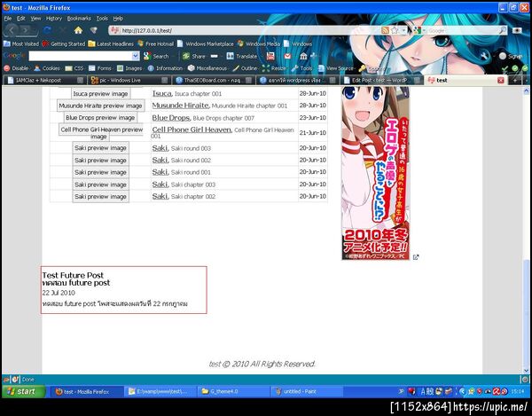Open the Windows Media bookmark
This screenshot has width=532, height=416.
click(x=259, y=43)
